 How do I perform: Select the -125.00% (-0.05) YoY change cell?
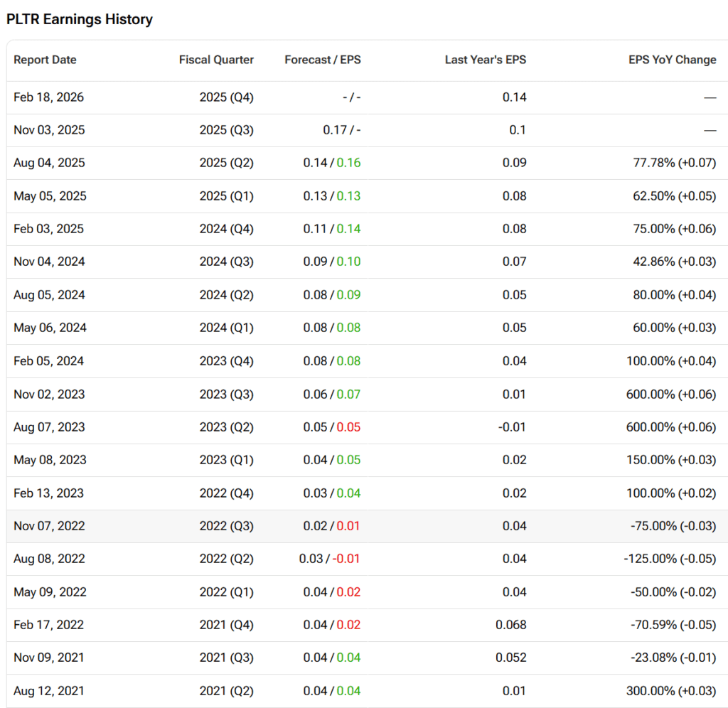pyautogui.click(x=669, y=559)
